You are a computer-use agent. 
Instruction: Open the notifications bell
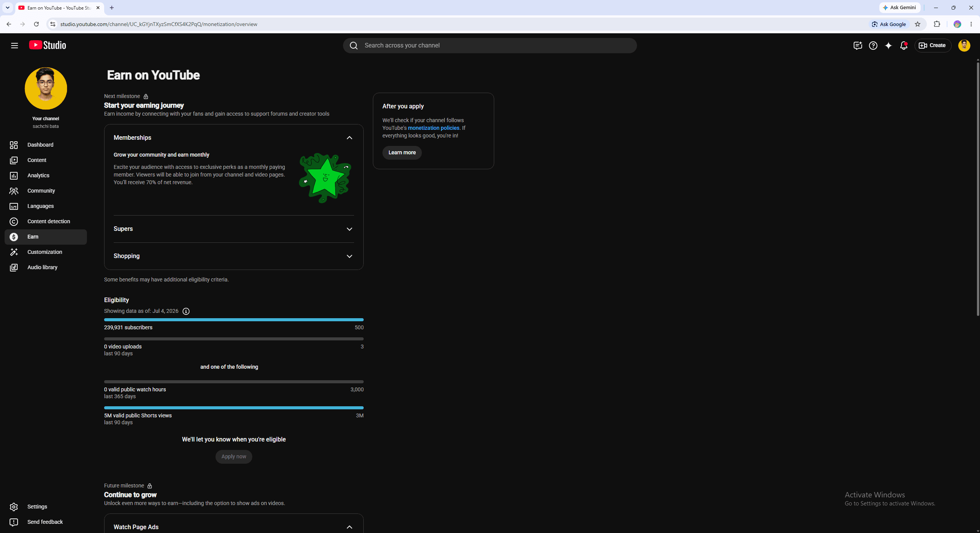[903, 46]
